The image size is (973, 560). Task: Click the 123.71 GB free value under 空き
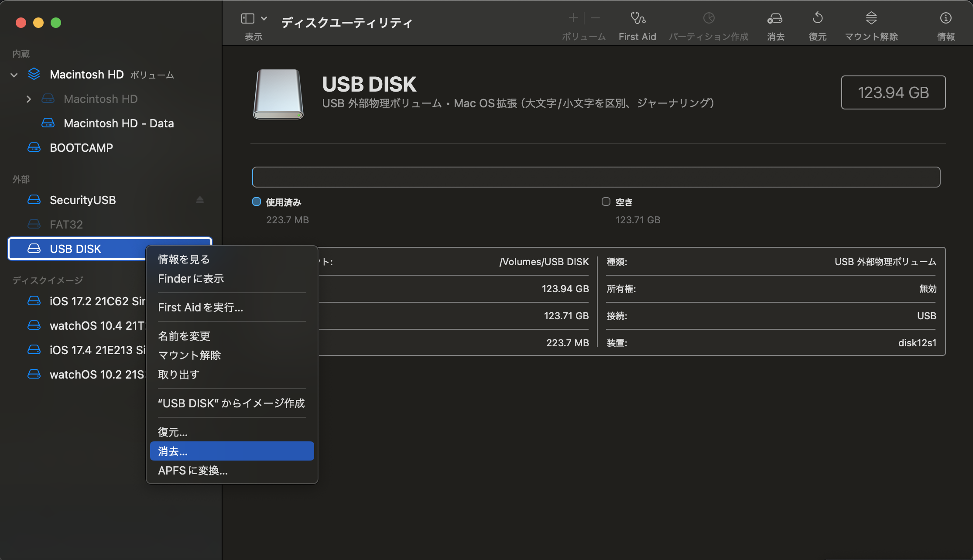point(638,220)
